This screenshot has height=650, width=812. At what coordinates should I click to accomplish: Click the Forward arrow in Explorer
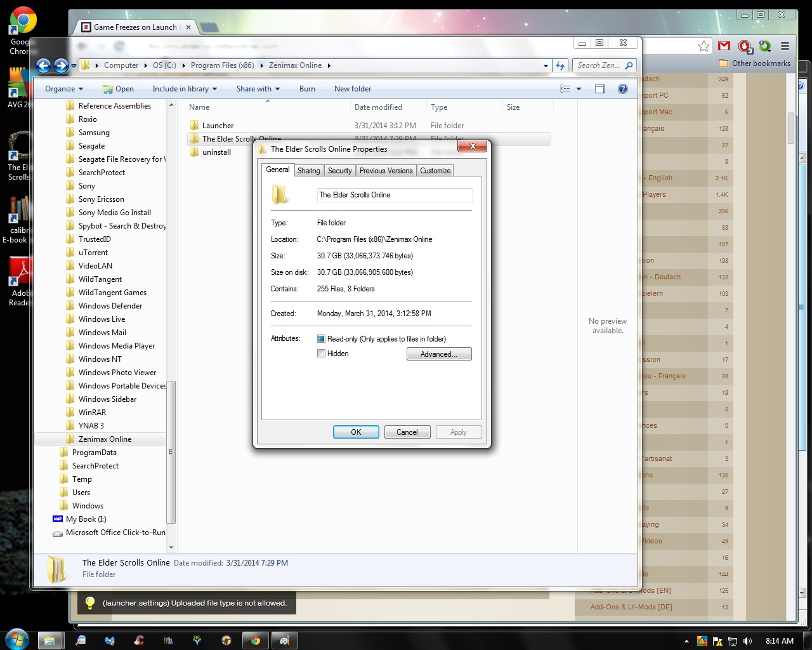coord(61,65)
